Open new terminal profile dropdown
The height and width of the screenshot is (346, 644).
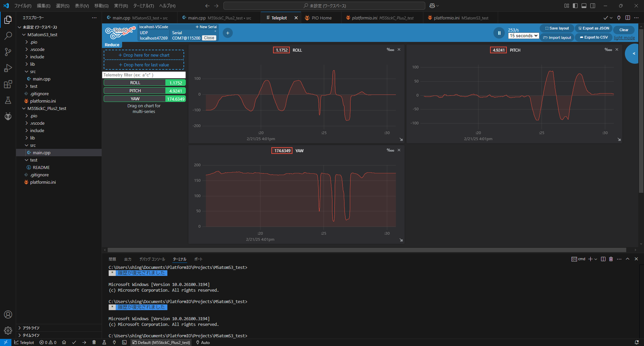click(x=596, y=259)
